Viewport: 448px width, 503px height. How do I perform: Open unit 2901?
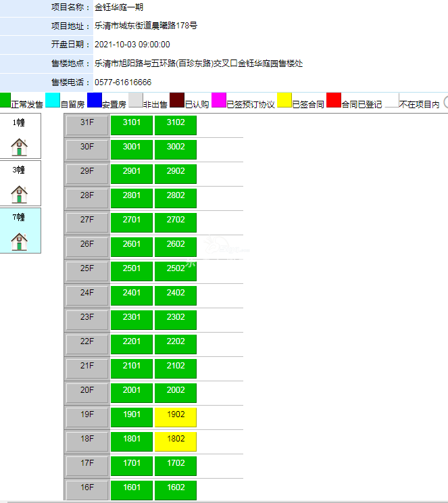(x=132, y=174)
